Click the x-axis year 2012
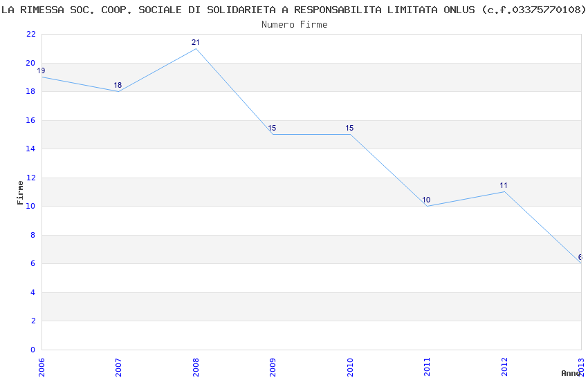Viewport: 588px width, 380px height. click(504, 367)
